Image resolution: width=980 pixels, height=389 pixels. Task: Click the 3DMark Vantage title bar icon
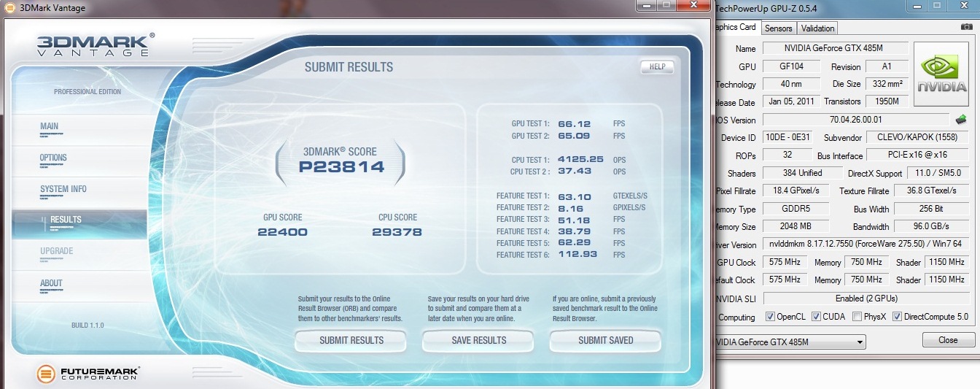[x=8, y=8]
